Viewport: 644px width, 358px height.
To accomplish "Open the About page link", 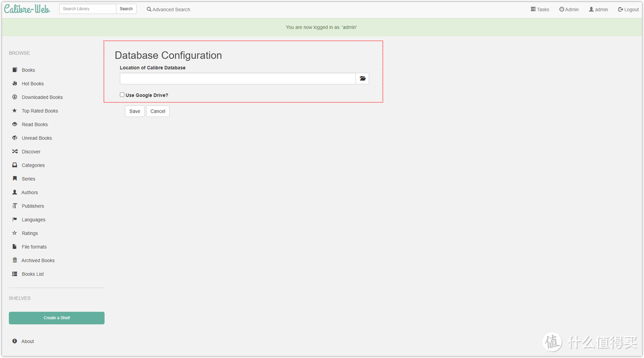I will click(27, 341).
